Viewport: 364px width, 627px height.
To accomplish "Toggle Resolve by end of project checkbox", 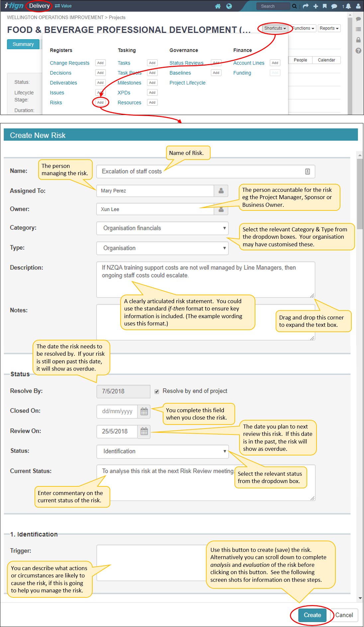I will point(157,392).
